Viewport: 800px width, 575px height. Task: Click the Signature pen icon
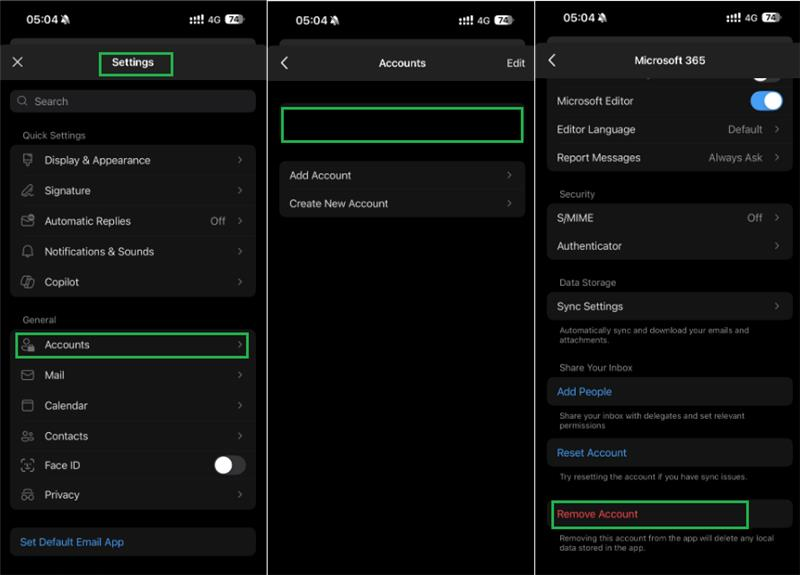28,190
